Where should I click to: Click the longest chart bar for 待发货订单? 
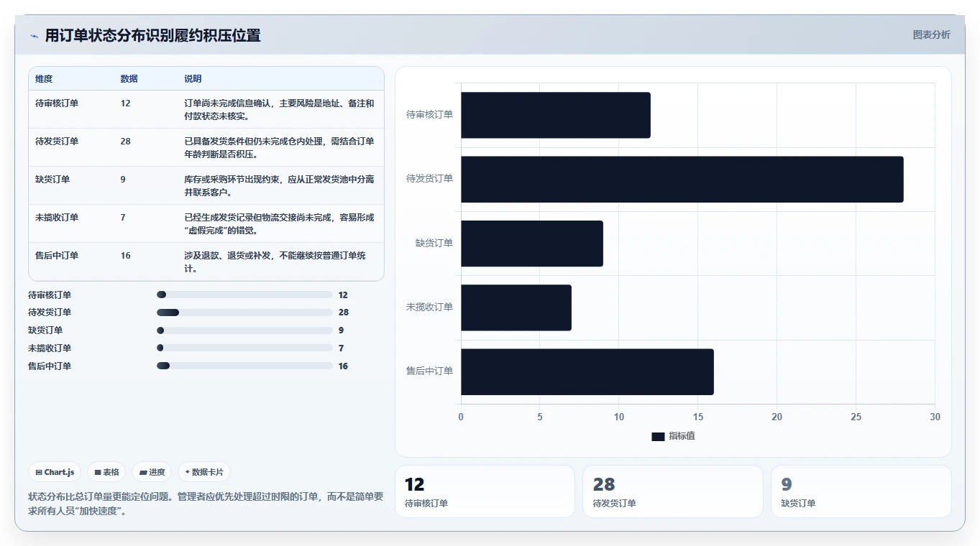click(x=682, y=179)
